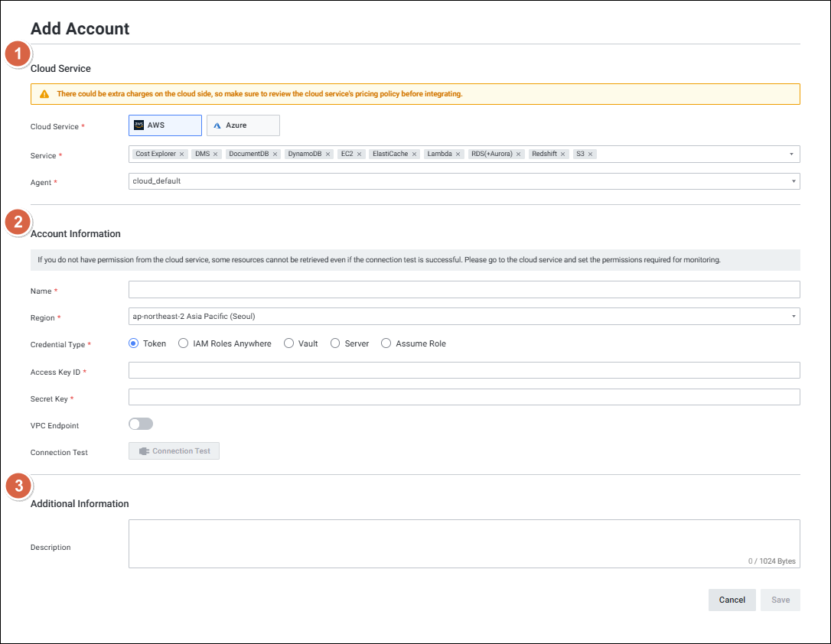Focus the Access Key ID field

click(464, 371)
